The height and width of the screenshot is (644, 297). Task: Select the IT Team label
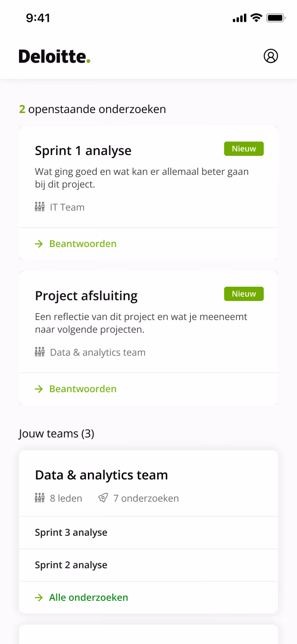(67, 207)
